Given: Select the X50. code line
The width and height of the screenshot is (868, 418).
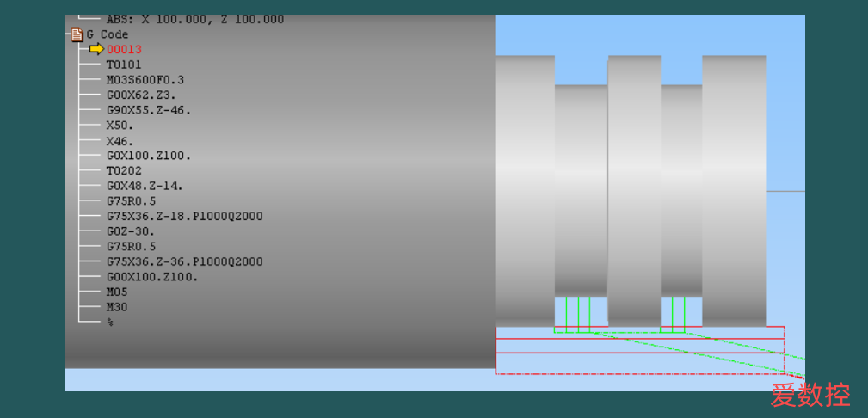Looking at the screenshot, I should [x=120, y=125].
